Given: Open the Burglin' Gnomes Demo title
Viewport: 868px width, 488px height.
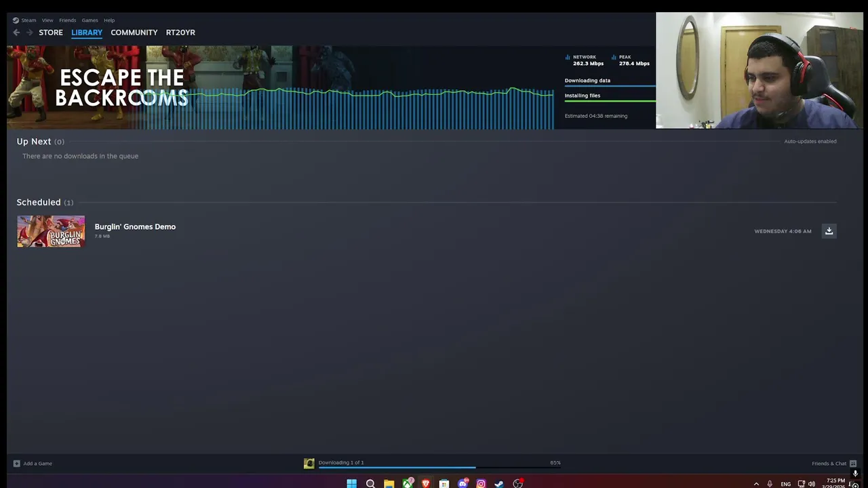Looking at the screenshot, I should 135,226.
